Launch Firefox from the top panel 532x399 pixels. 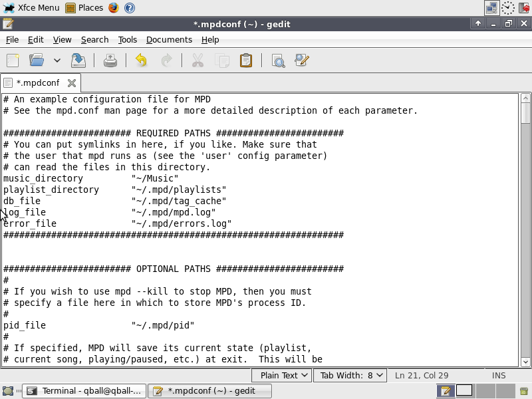tap(114, 7)
